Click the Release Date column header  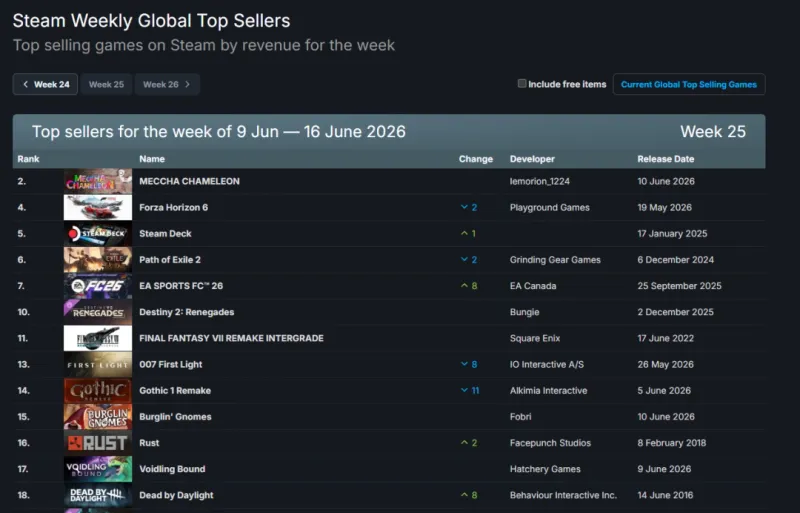[x=665, y=159]
